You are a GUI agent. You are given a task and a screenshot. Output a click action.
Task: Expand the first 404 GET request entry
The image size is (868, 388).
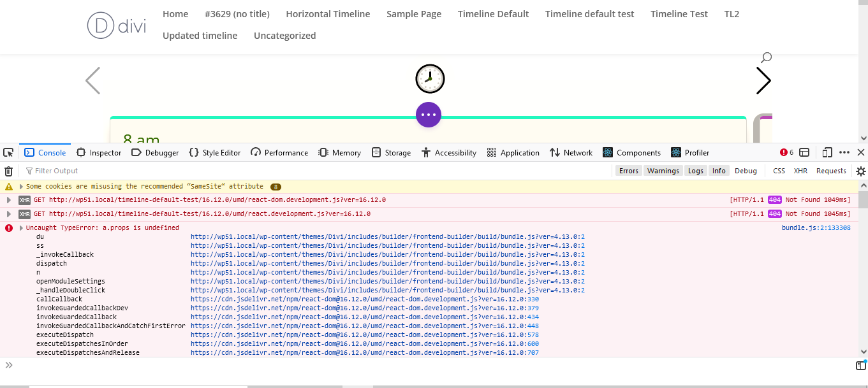8,199
